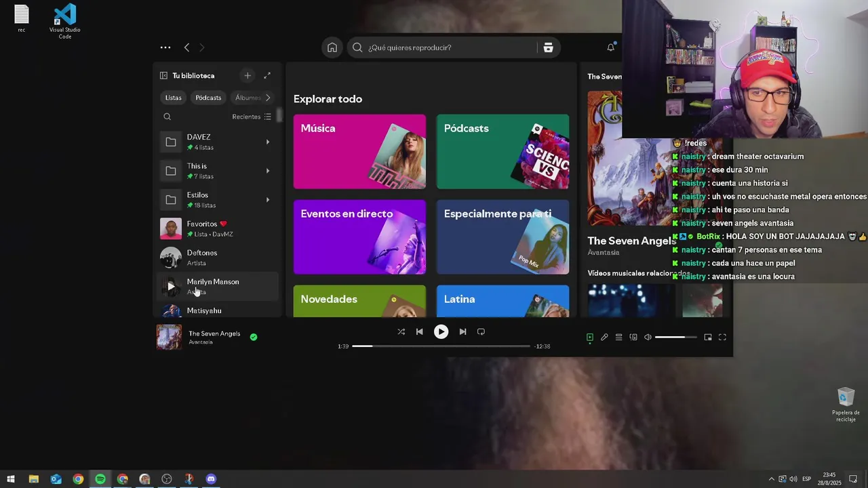Click 'The Seven Angels' in the player bar
Screen dimensions: 868x488
214,333
